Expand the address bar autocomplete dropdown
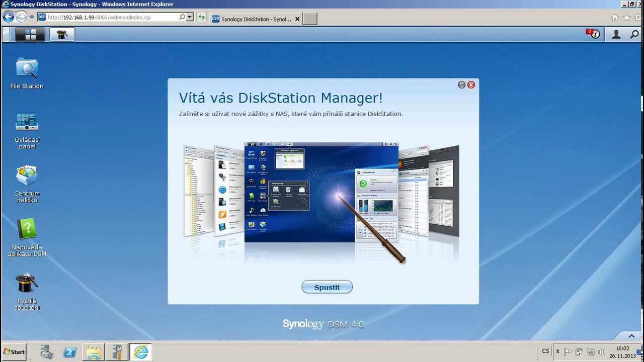 [x=190, y=17]
